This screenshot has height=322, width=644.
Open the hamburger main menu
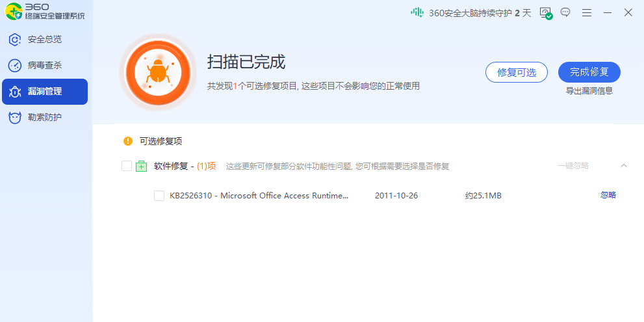(586, 12)
